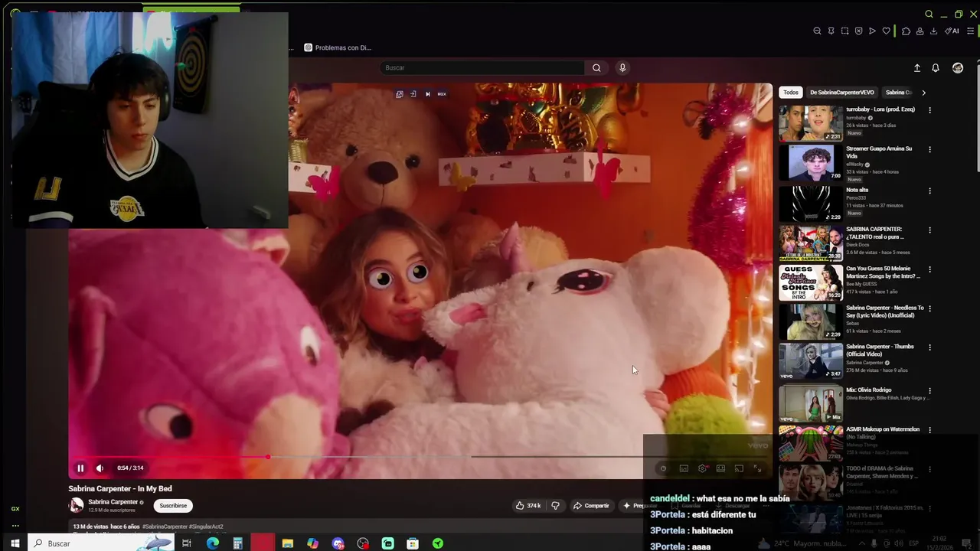Dislike the In My Bed video

point(556,506)
